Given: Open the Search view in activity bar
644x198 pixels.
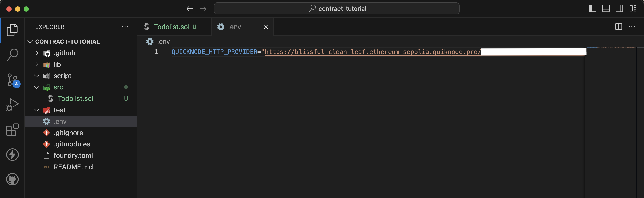Looking at the screenshot, I should (x=12, y=54).
